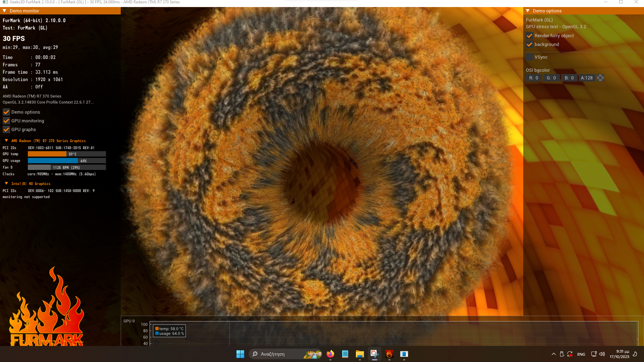The height and width of the screenshot is (362, 644).
Task: Collapse the Demo options panel header
Action: (528, 11)
